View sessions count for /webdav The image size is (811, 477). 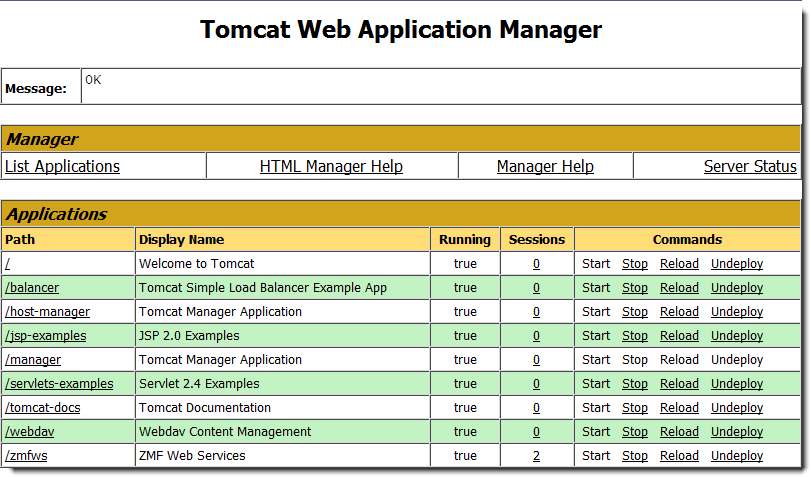coord(536,431)
